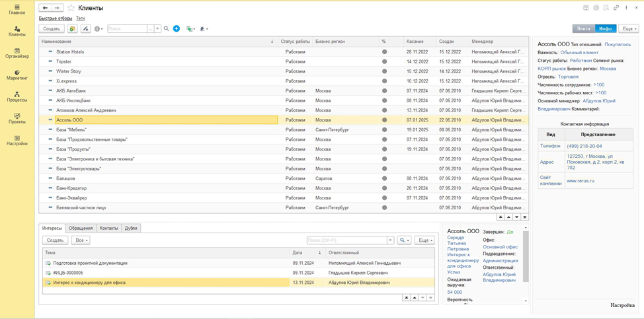
Task: Open the green documents dropdown in toolbar
Action: (x=190, y=28)
